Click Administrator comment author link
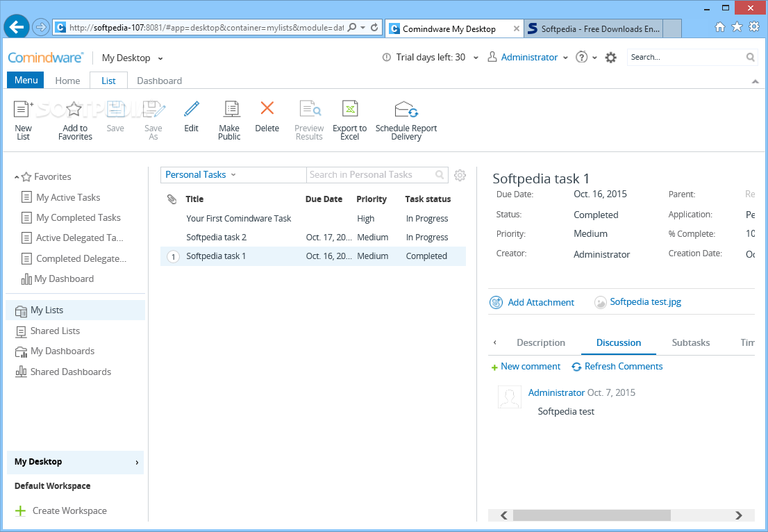The image size is (768, 532). (556, 392)
